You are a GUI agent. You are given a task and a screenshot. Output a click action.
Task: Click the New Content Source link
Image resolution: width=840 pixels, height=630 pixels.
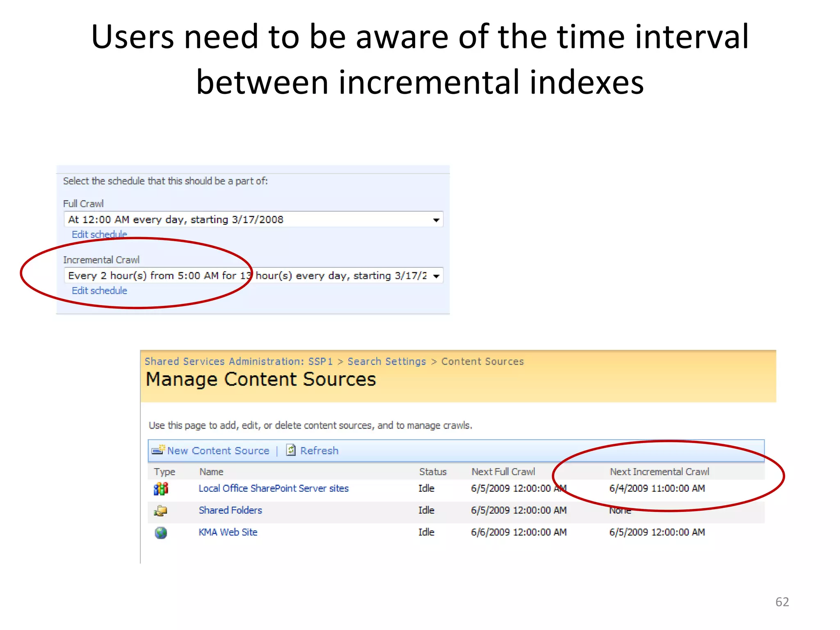click(218, 450)
